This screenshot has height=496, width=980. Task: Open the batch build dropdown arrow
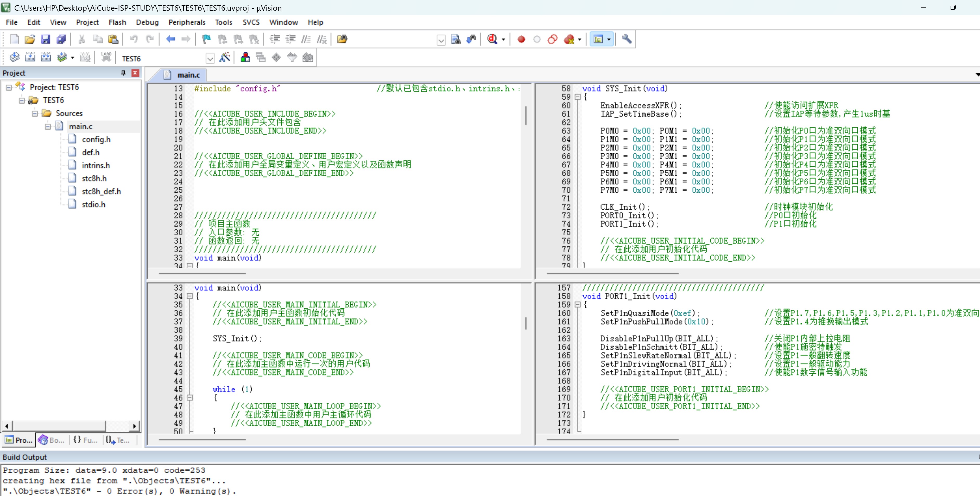tap(72, 58)
